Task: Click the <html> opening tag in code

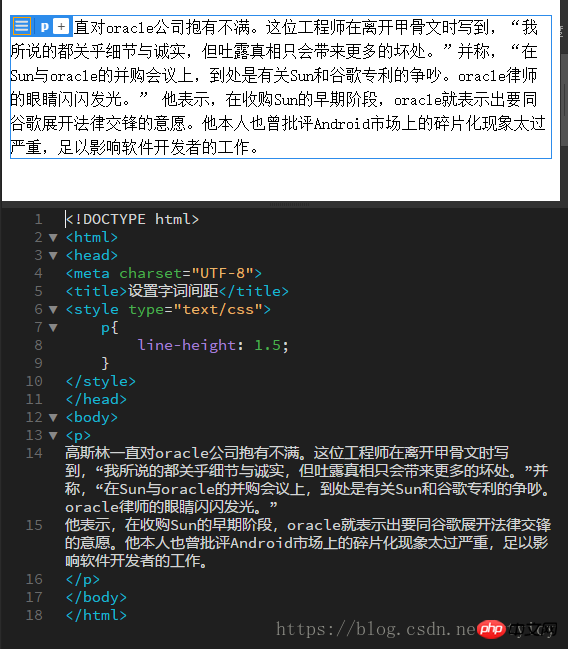Action: pos(91,237)
